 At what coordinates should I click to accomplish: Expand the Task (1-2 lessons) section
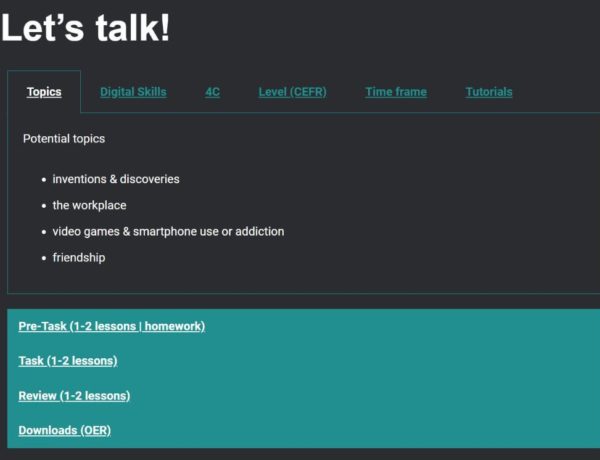tap(68, 361)
